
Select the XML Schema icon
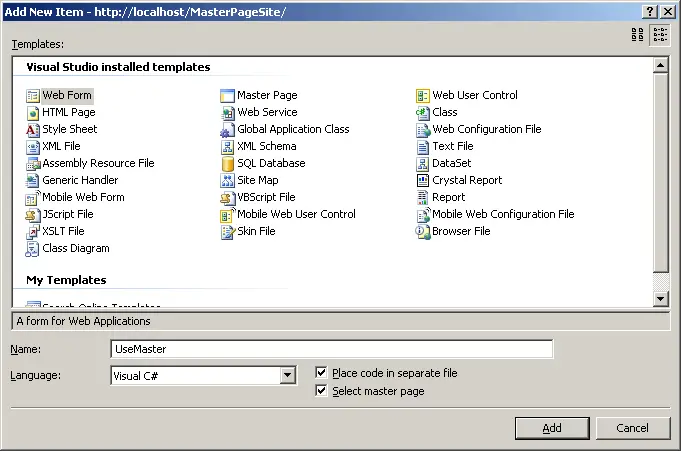coord(227,146)
